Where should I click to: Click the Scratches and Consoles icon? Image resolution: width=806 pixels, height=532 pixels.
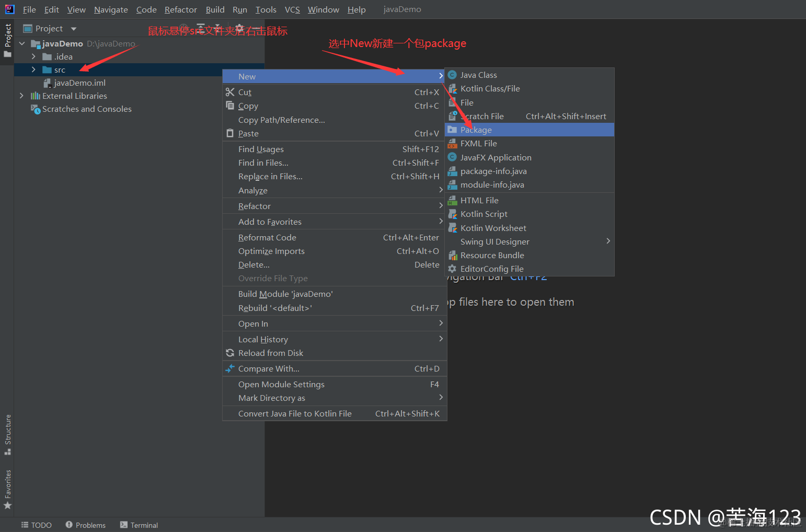tap(36, 109)
